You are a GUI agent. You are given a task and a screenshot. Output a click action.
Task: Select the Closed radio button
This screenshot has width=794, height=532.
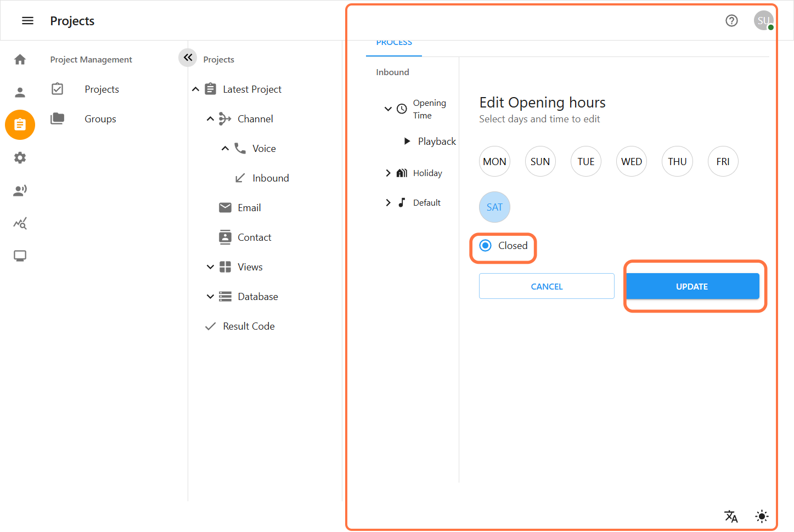coord(486,246)
